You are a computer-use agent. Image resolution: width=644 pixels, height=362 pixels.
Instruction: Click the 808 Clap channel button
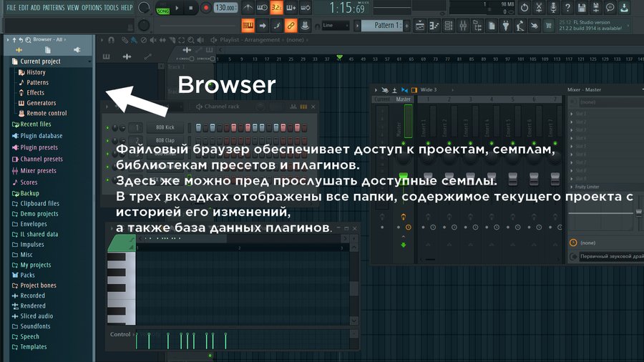pyautogui.click(x=165, y=140)
